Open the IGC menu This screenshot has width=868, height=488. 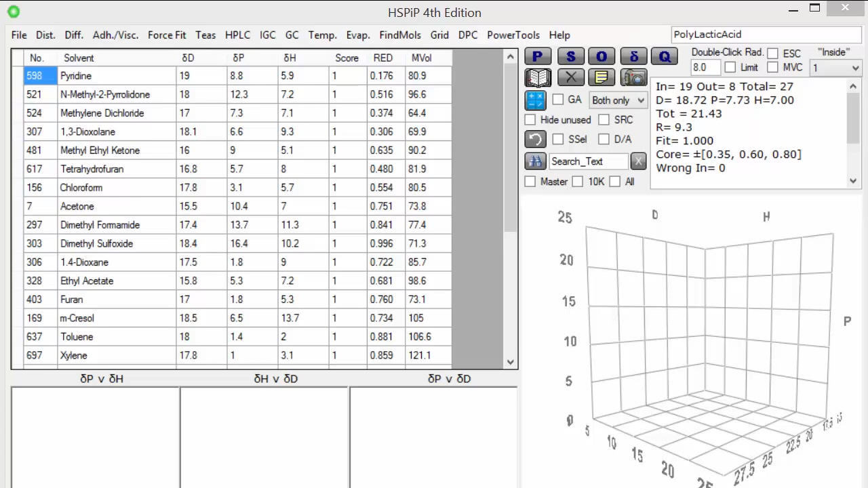tap(268, 35)
